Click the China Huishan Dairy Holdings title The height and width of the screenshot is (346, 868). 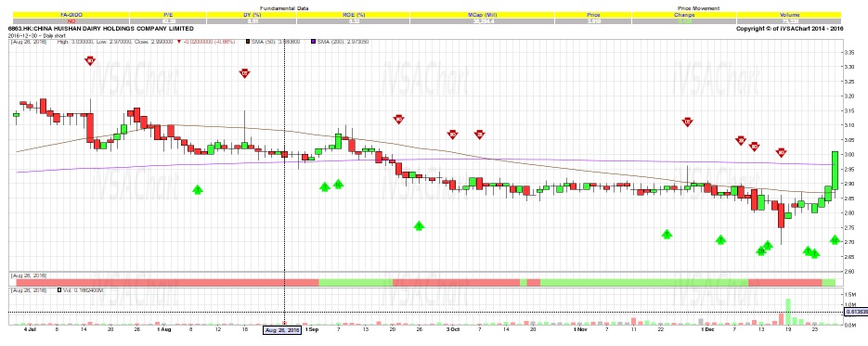point(100,28)
